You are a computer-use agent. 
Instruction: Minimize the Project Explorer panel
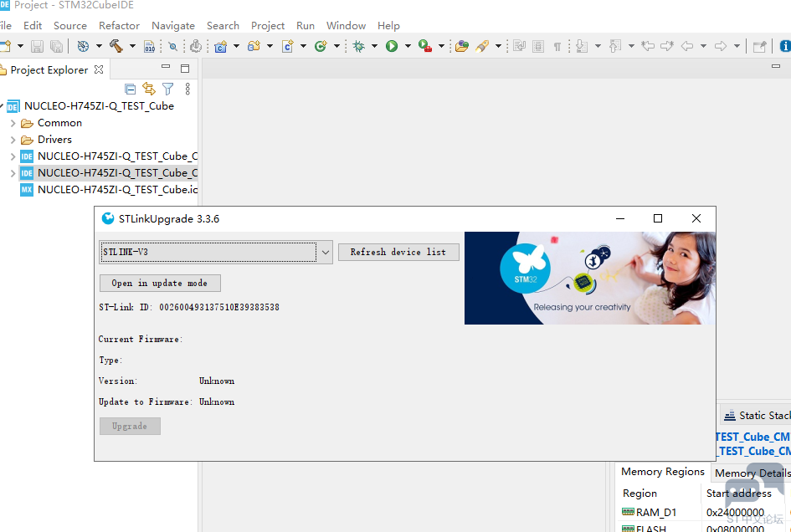pos(167,69)
